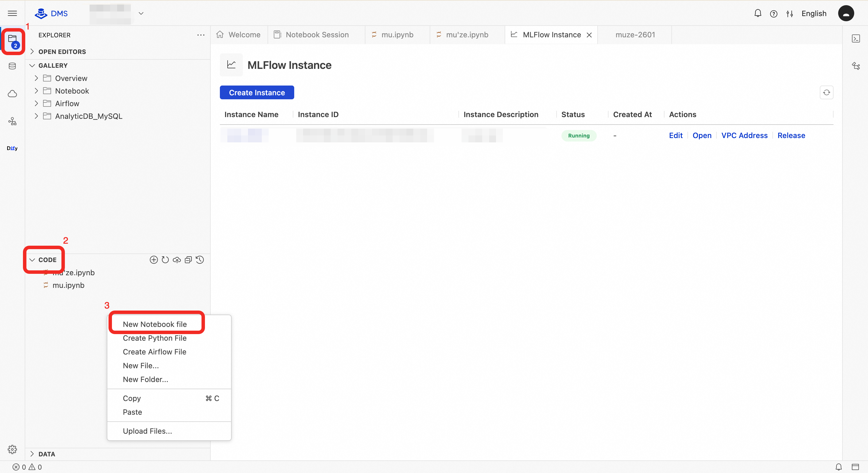Click the status bar notification bell
The height and width of the screenshot is (473, 868).
coord(838,467)
